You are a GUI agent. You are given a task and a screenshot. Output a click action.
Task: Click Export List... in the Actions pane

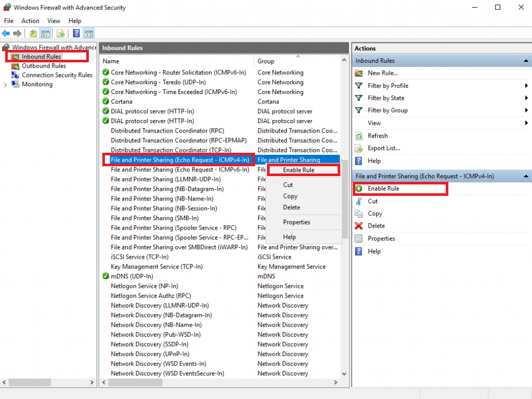pyautogui.click(x=384, y=148)
